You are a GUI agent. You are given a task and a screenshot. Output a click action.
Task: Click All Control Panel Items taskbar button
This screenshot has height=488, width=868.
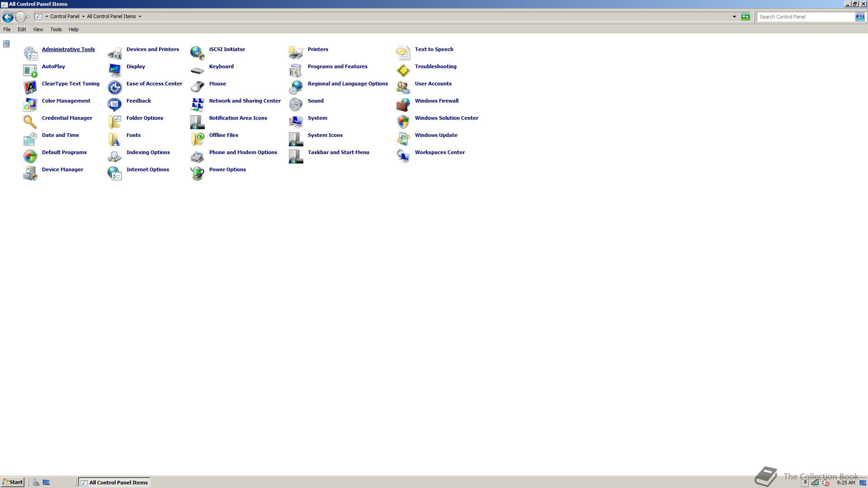click(x=114, y=483)
